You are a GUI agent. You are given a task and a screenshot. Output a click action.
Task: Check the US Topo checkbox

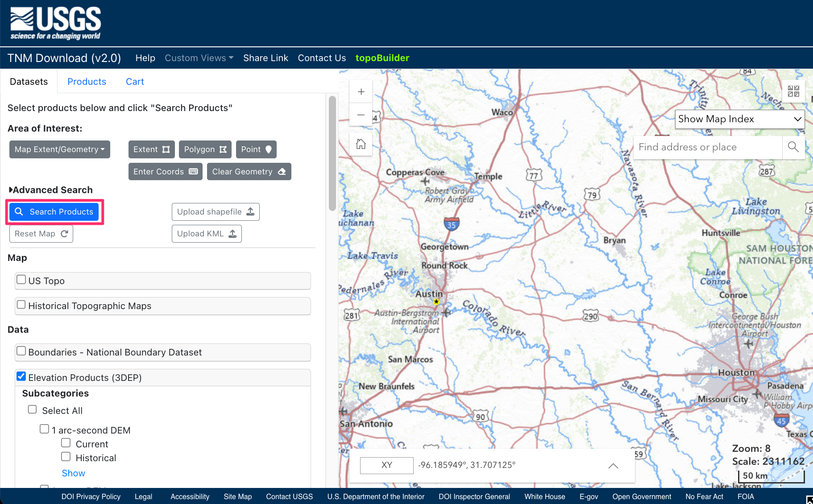(x=21, y=280)
